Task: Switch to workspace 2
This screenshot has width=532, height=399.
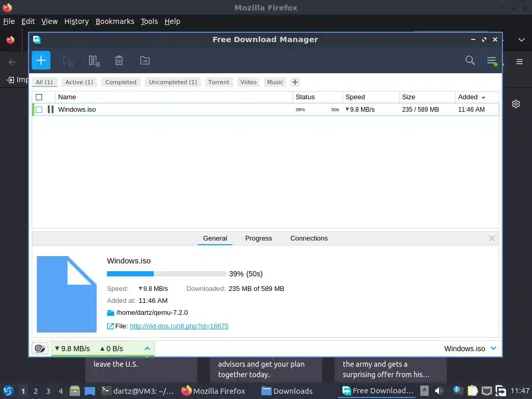Action: 36,391
